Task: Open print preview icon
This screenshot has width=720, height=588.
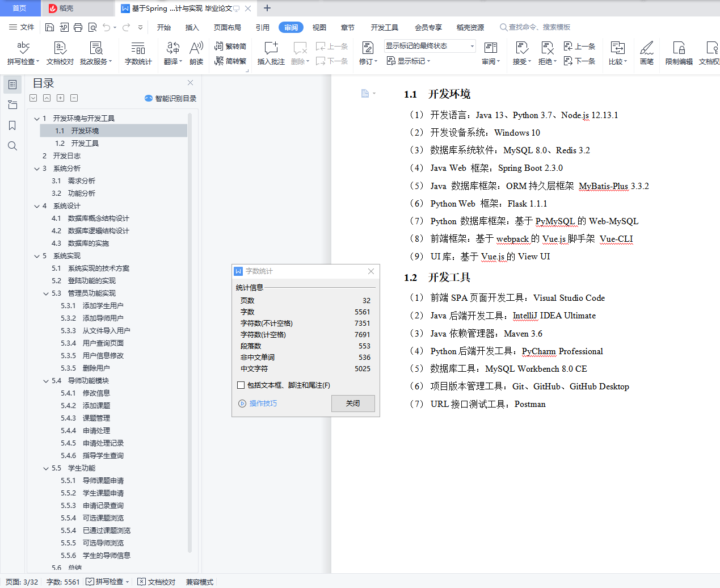Action: tap(92, 27)
